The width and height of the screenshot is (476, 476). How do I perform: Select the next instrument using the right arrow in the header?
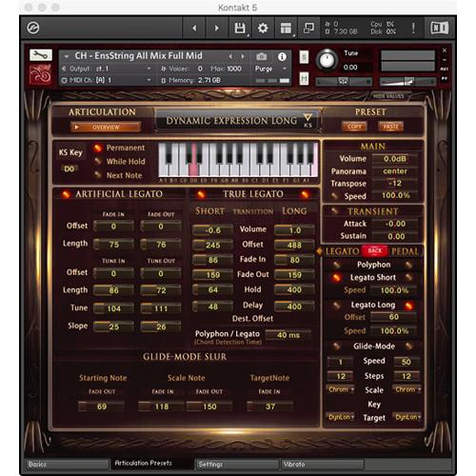point(243,56)
